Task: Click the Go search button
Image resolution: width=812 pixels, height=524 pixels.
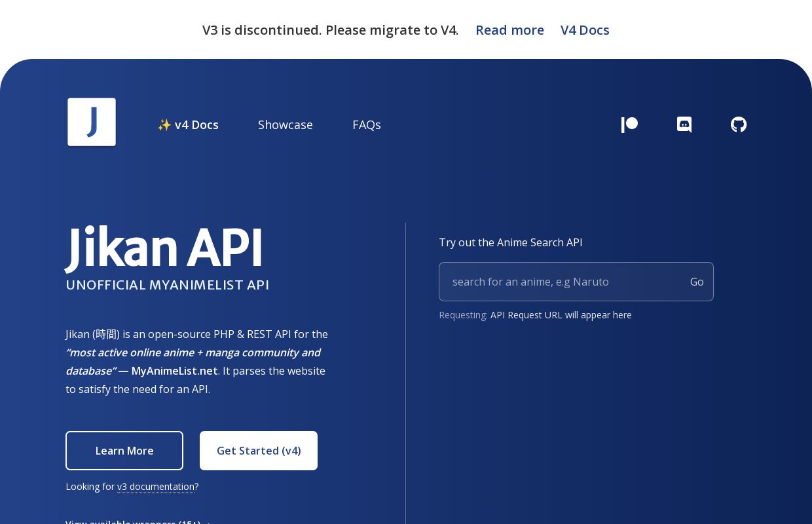Action: click(x=697, y=282)
